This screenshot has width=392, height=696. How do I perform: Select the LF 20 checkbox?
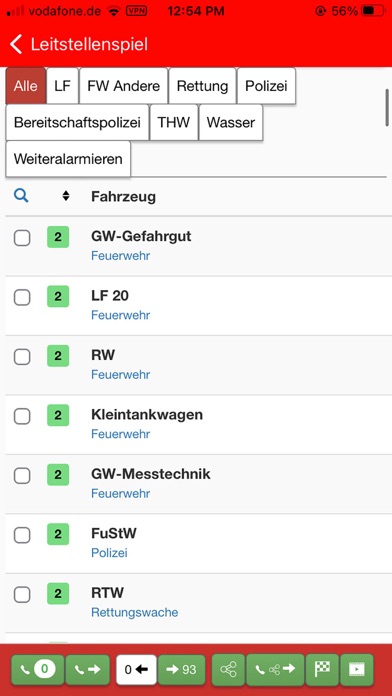[22, 297]
